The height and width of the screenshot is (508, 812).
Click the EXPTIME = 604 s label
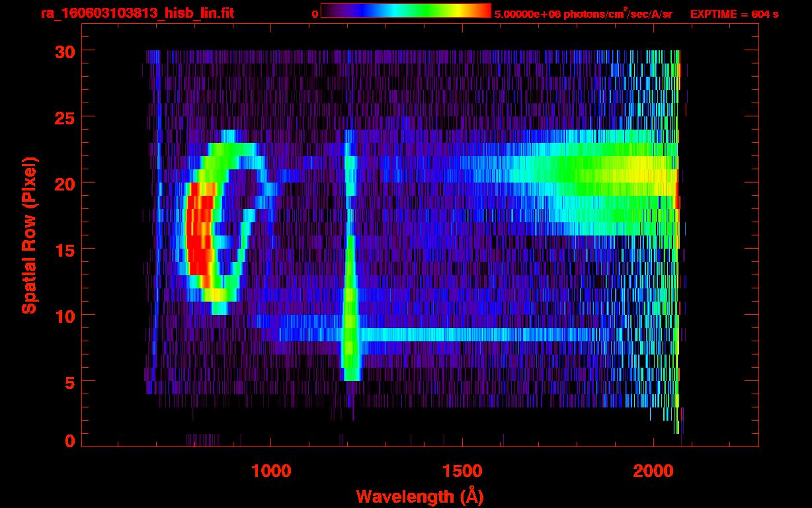click(734, 14)
